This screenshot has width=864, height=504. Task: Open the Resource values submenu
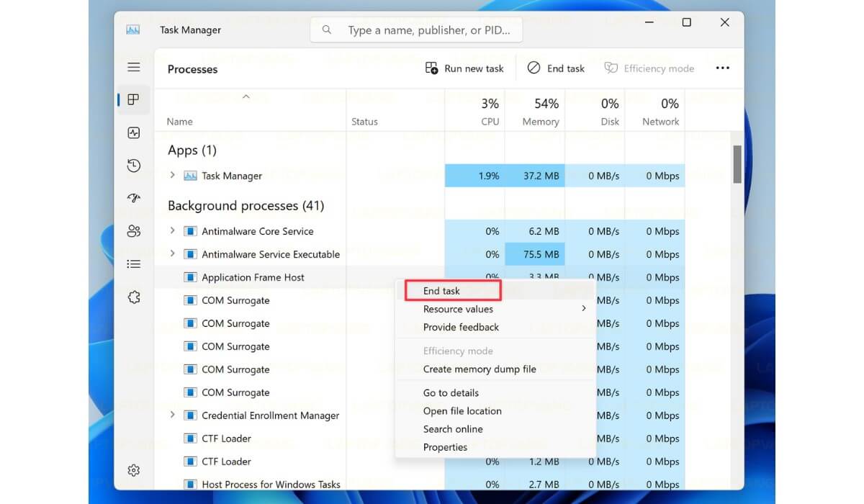coord(495,309)
